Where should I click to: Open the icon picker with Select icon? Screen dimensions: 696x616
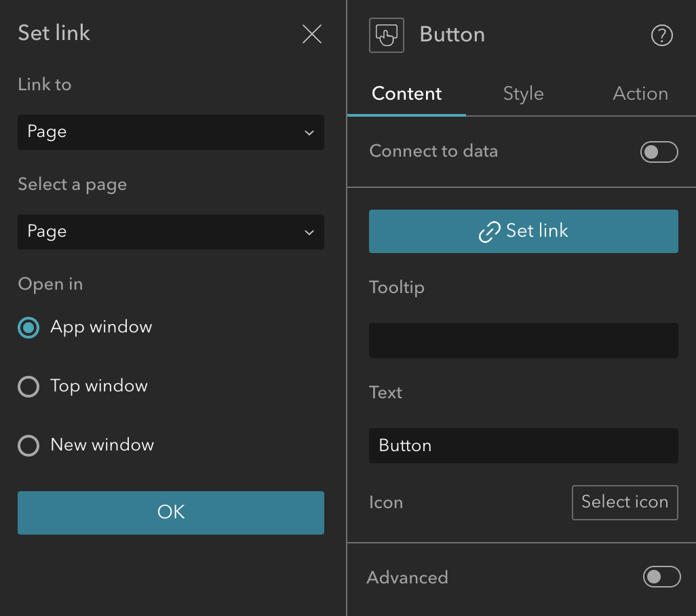(624, 502)
